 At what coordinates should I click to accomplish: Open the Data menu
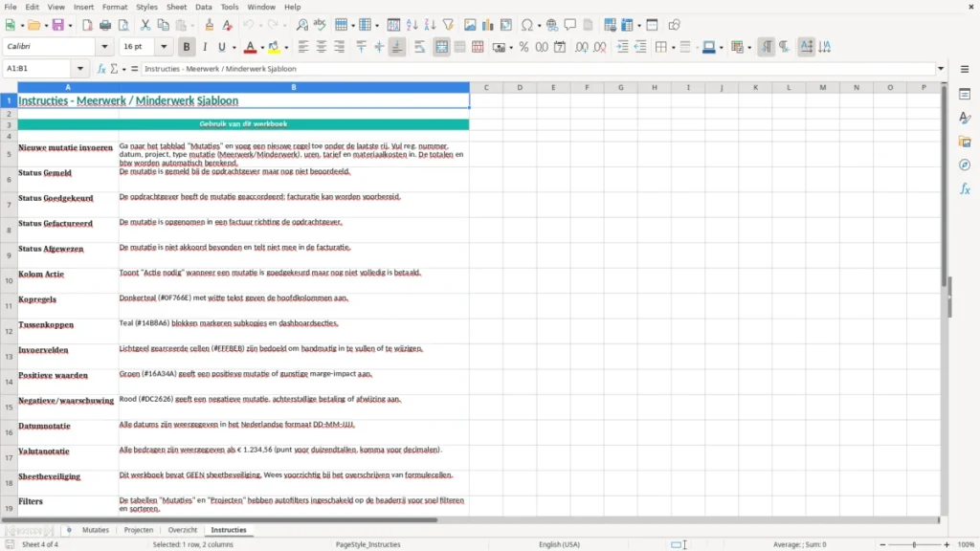[203, 7]
